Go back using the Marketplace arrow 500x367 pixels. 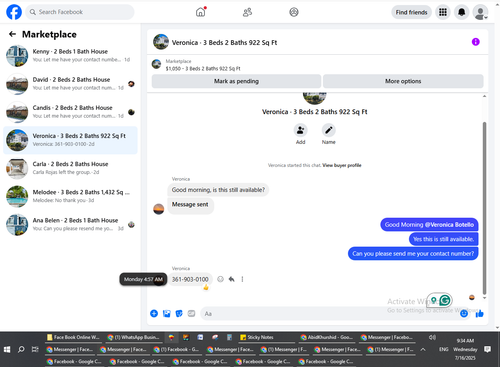click(x=12, y=34)
